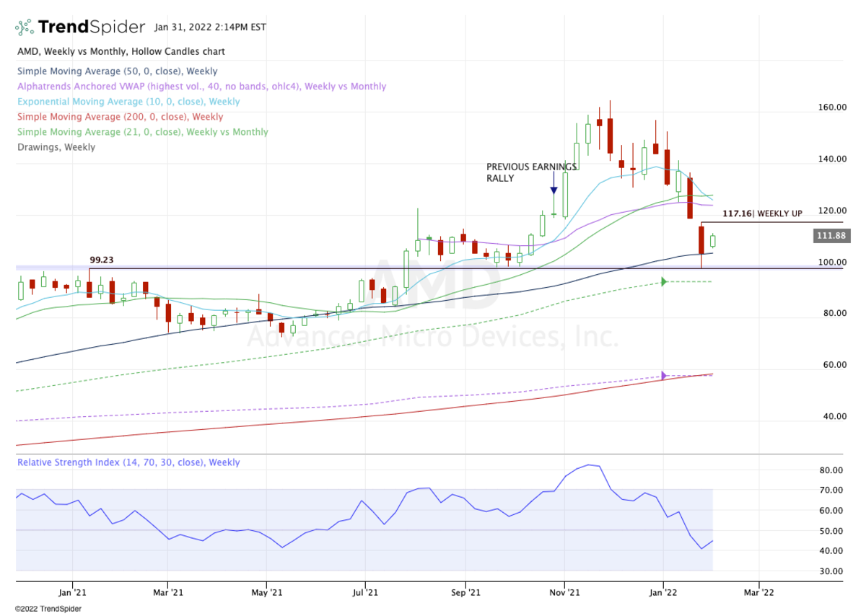The image size is (866, 616).
Task: Click the TrendSpider brand name text
Action: [x=92, y=27]
